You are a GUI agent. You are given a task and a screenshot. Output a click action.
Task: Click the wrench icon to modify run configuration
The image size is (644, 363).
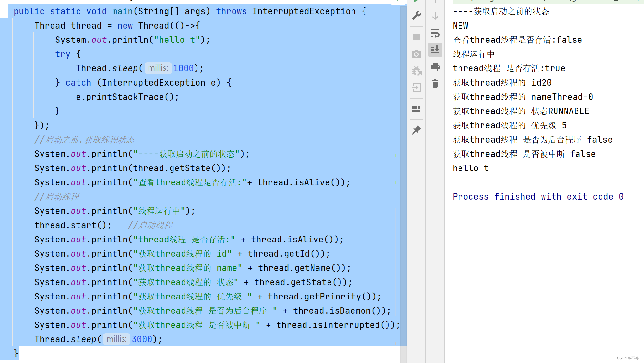[x=416, y=15]
